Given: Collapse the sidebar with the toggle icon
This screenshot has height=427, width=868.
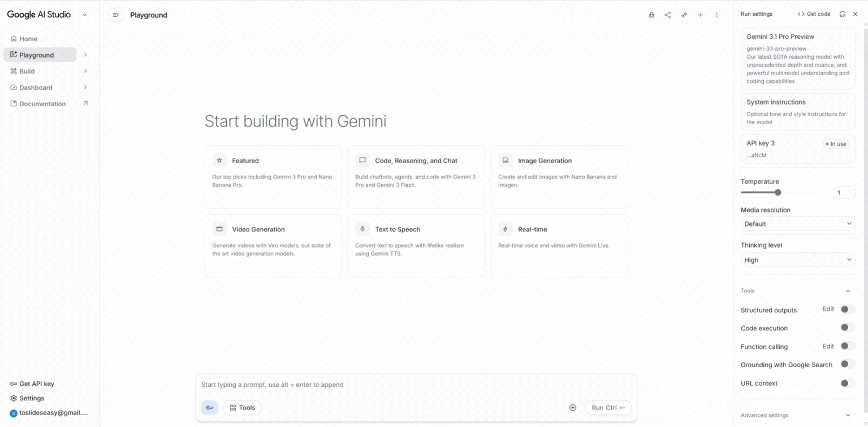Looking at the screenshot, I should click(x=116, y=15).
